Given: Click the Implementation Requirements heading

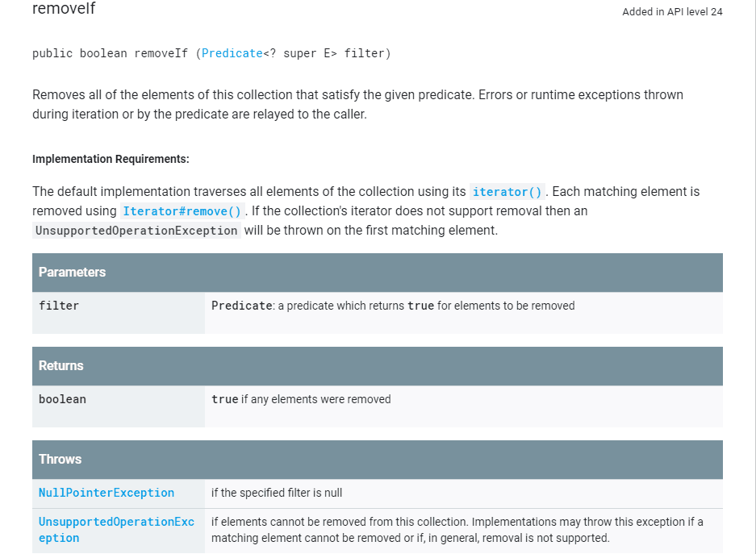Looking at the screenshot, I should click(x=111, y=159).
